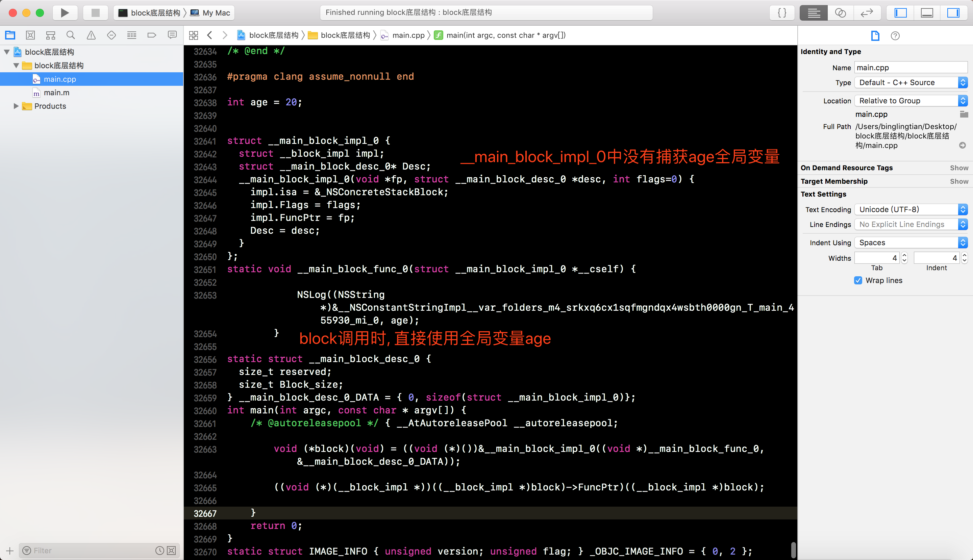Viewport: 973px width, 560px height.
Task: Show Target Membership section
Action: (959, 181)
